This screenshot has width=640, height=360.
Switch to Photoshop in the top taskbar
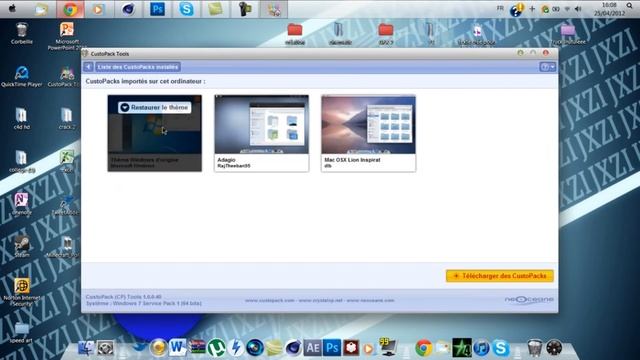tap(157, 9)
